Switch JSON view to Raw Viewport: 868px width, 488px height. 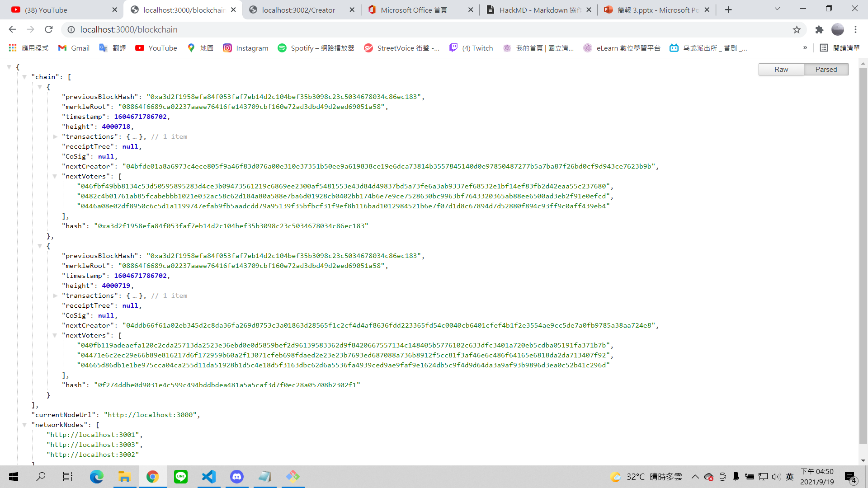(781, 69)
